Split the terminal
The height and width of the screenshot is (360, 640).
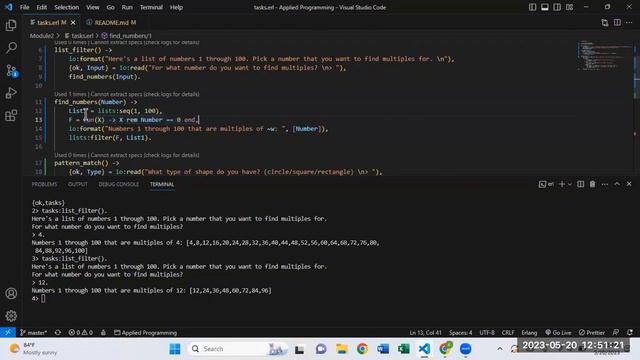click(x=580, y=184)
